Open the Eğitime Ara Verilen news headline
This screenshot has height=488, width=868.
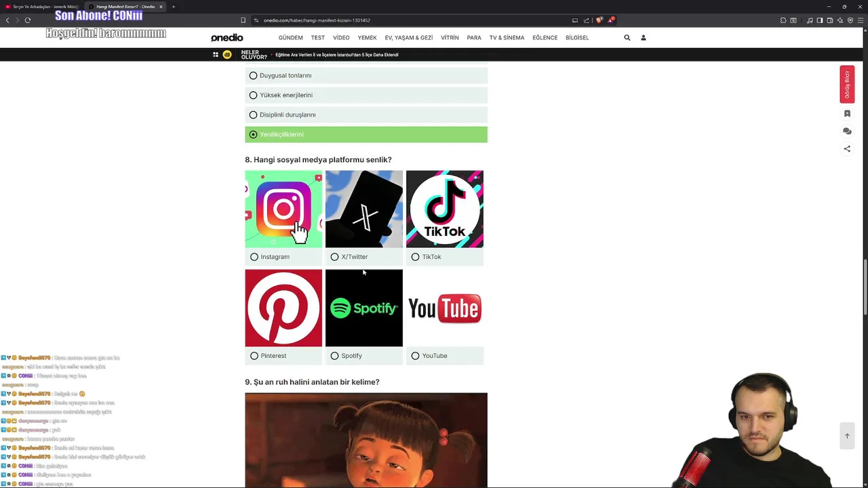tap(337, 55)
